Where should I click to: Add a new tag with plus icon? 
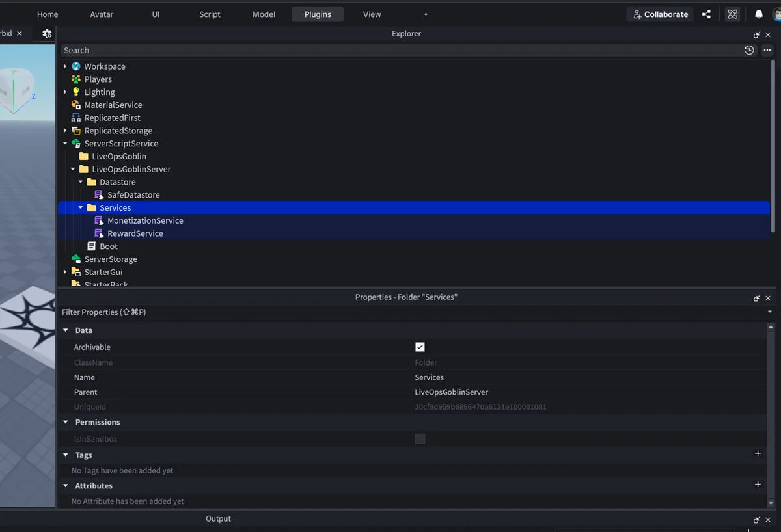[758, 453]
